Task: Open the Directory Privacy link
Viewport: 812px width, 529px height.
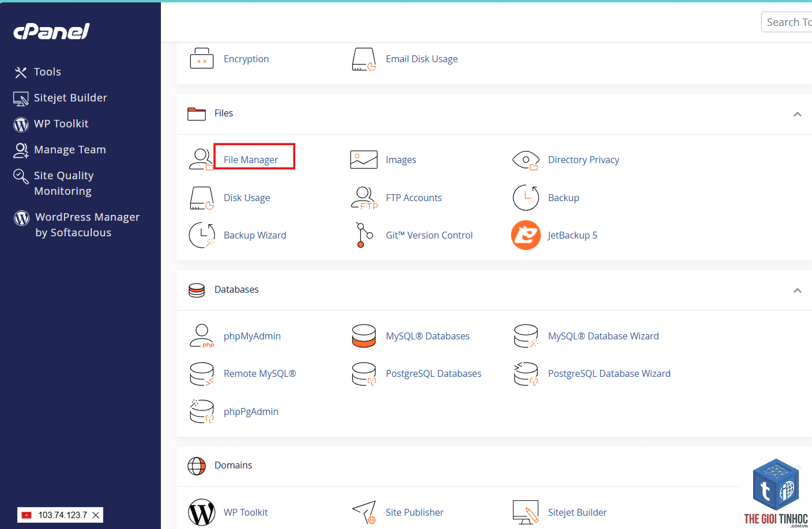Action: (x=584, y=160)
